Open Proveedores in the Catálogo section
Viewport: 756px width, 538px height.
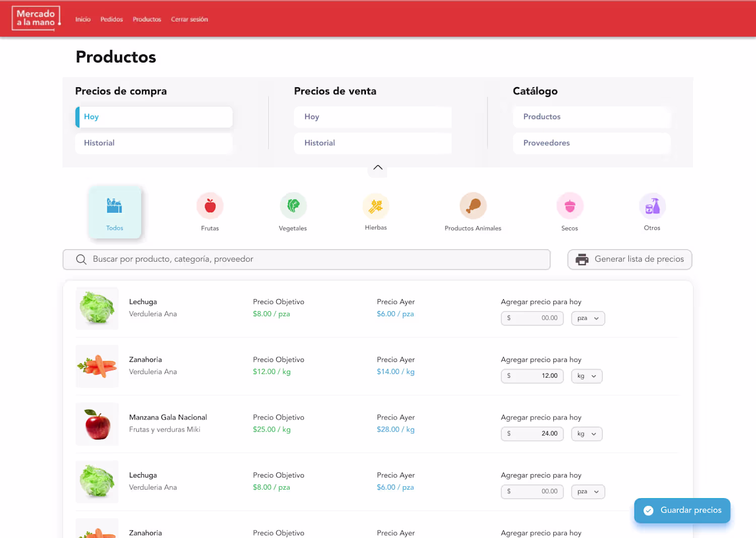(x=592, y=143)
